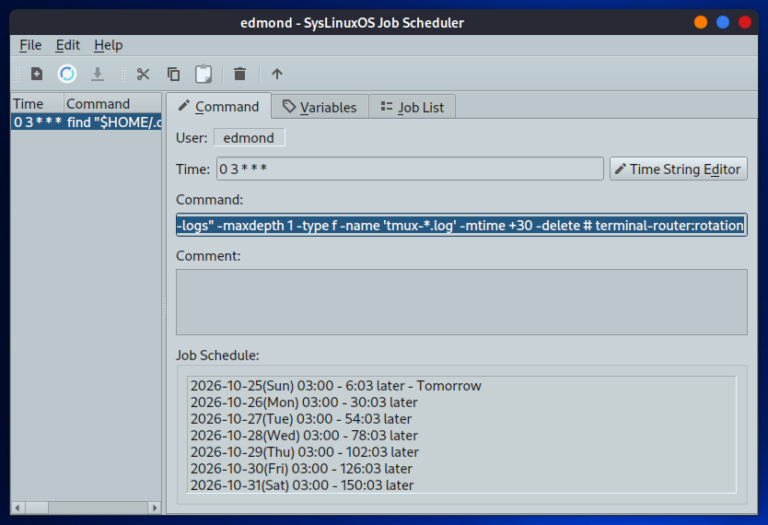Click the up arrow toolbar icon
This screenshot has width=768, height=525.
coord(277,74)
